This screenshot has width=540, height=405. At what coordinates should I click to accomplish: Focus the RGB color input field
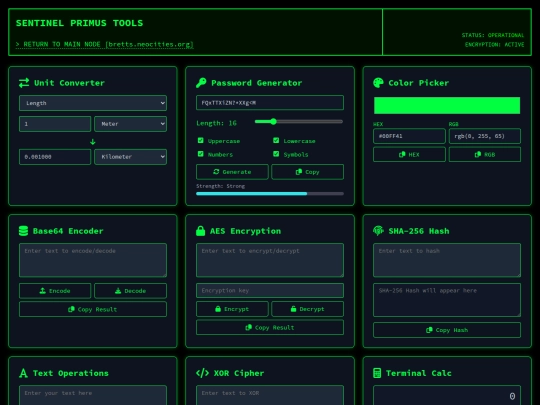485,136
